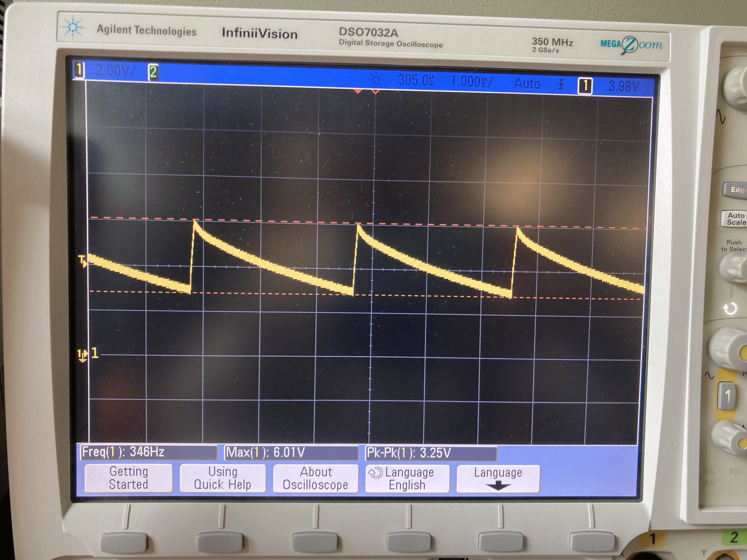Image resolution: width=747 pixels, height=560 pixels.
Task: Click the channel 2 indicator in status bar
Action: click(153, 72)
